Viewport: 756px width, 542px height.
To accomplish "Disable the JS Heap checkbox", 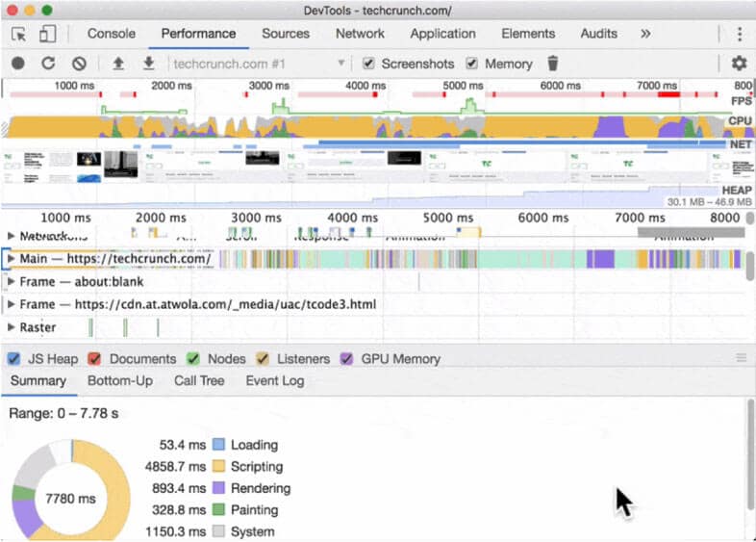I will (14, 358).
